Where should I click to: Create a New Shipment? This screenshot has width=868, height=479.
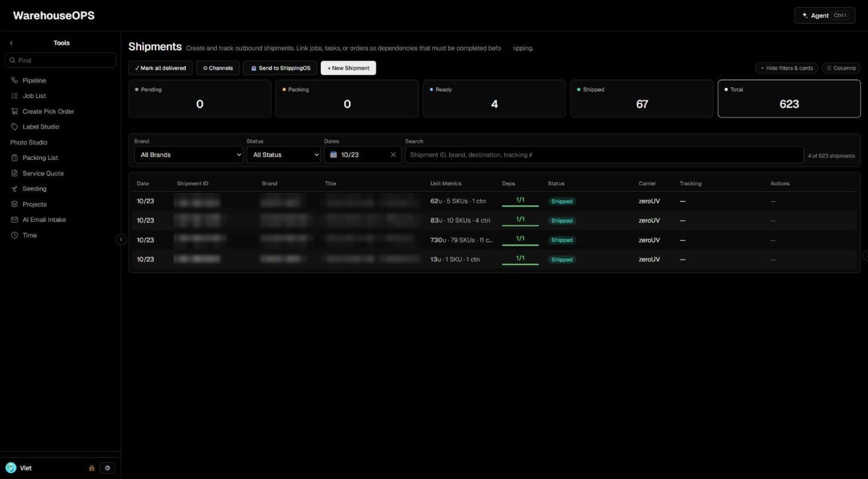click(348, 68)
